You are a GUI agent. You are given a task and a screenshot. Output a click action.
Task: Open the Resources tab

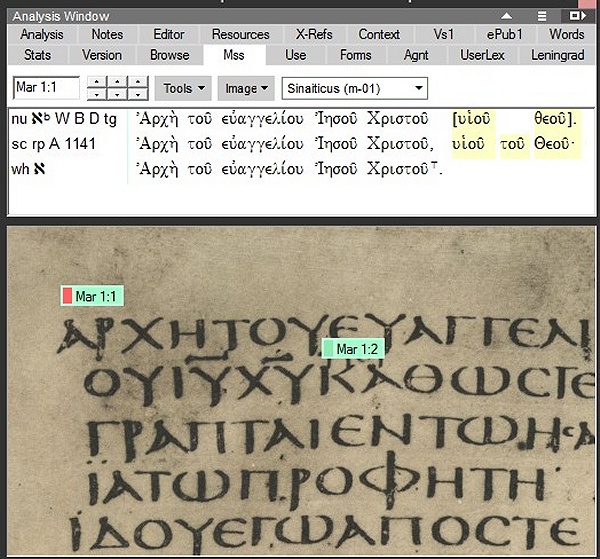[x=241, y=34]
